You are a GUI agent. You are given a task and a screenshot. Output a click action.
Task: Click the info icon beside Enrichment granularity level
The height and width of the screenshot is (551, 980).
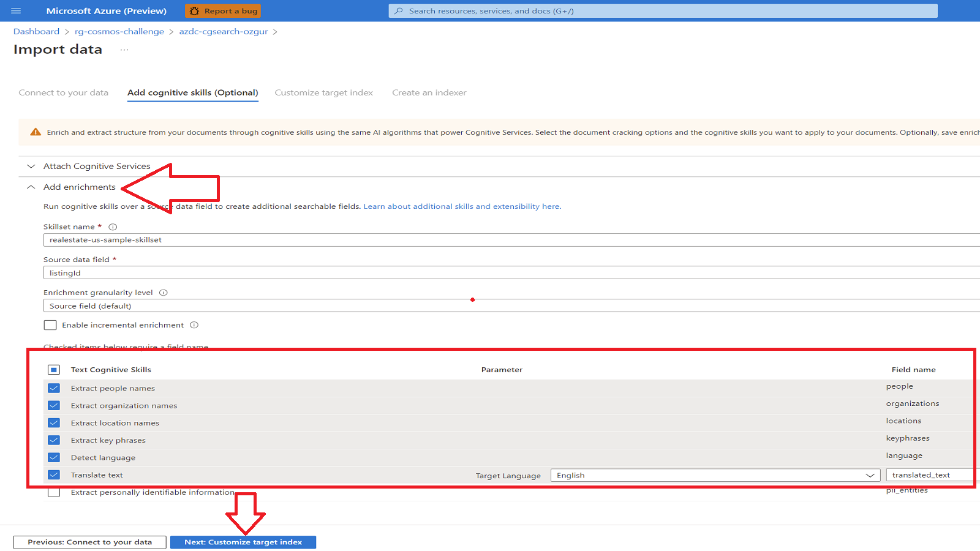point(163,292)
